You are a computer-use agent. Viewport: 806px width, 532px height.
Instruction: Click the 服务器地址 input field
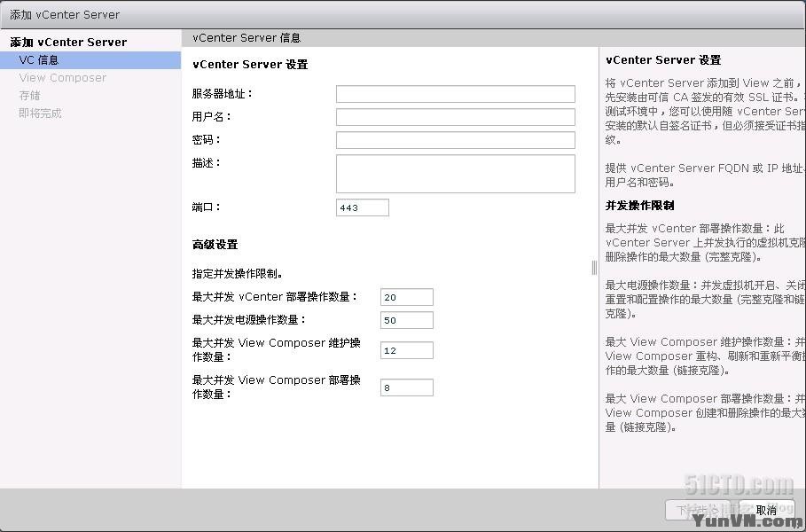pos(456,94)
